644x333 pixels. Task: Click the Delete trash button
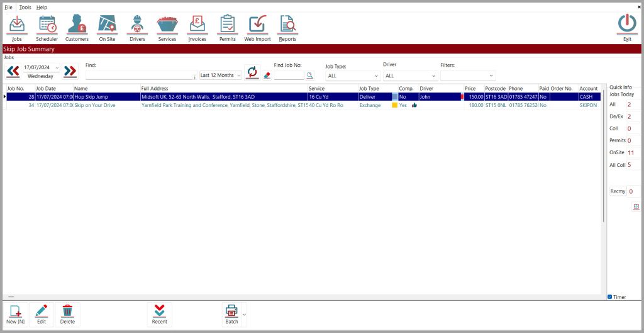pyautogui.click(x=67, y=315)
